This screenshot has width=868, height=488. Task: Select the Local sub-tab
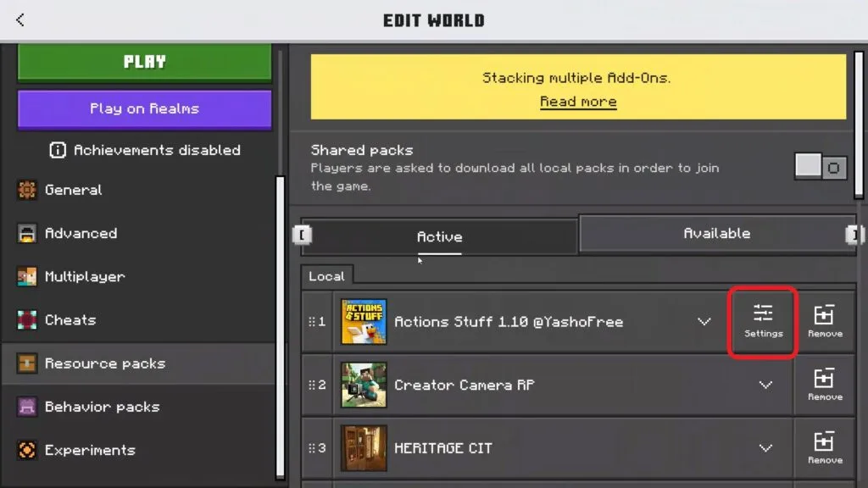coord(326,276)
